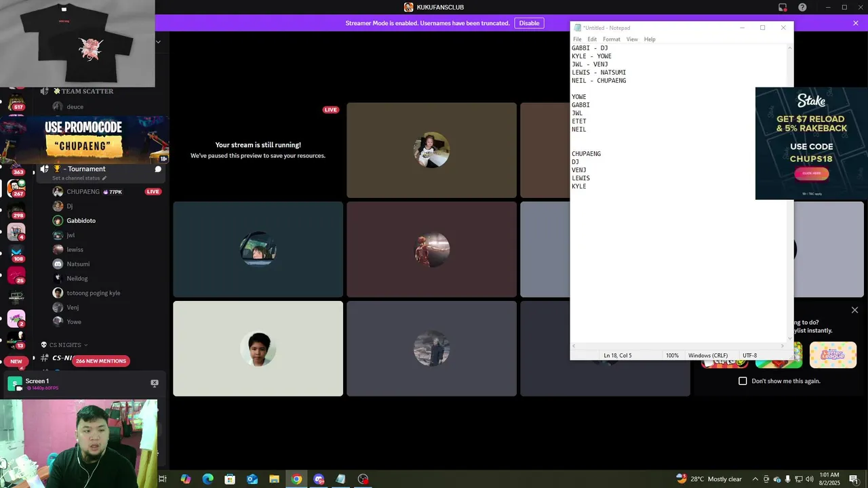Collapse the CS NIGHTS category
Image resolution: width=868 pixels, height=488 pixels.
[x=64, y=345]
